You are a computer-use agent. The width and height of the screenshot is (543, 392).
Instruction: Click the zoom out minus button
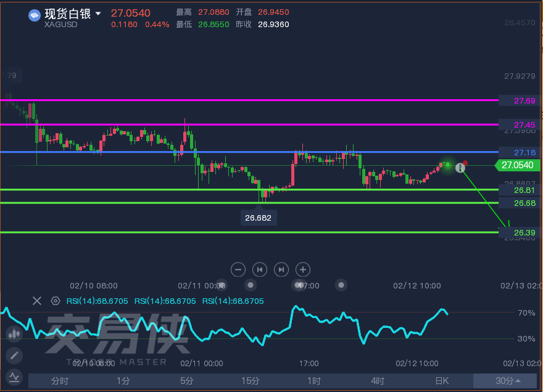tap(239, 269)
